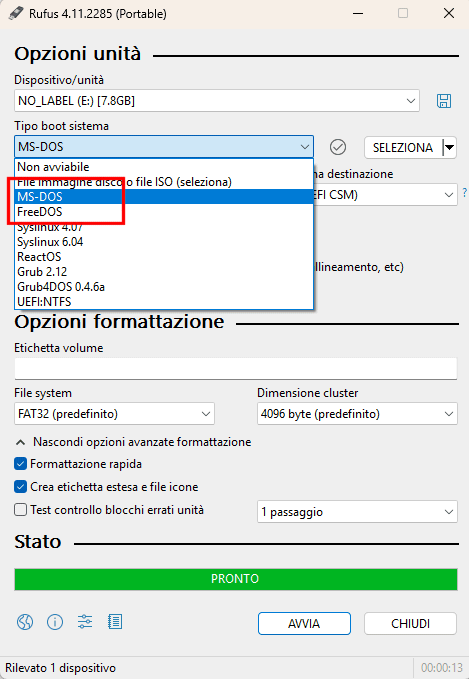Toggle Formattazione rapida checkbox
This screenshot has width=469, height=679.
20,464
